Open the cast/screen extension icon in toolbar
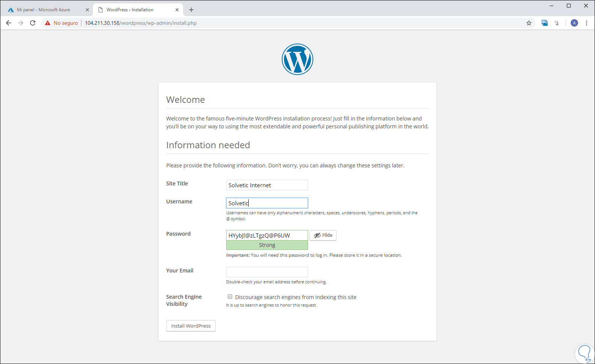The height and width of the screenshot is (364, 595). (x=545, y=23)
